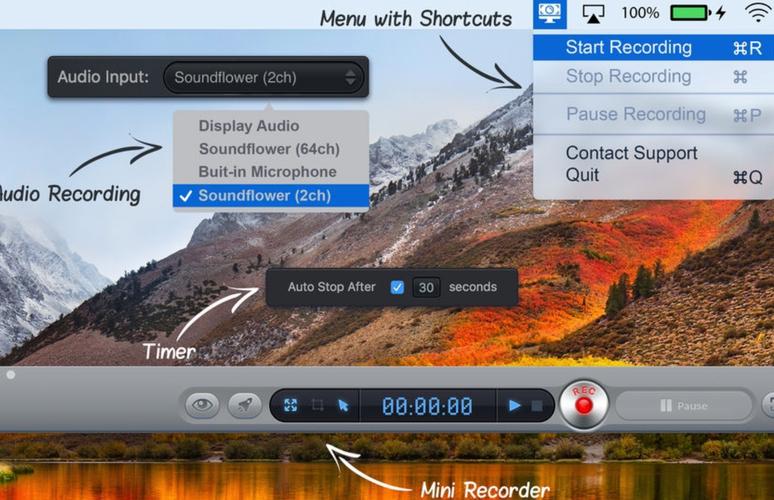This screenshot has height=500, width=774.
Task: Choose Pause Recording from the menu
Action: (654, 115)
